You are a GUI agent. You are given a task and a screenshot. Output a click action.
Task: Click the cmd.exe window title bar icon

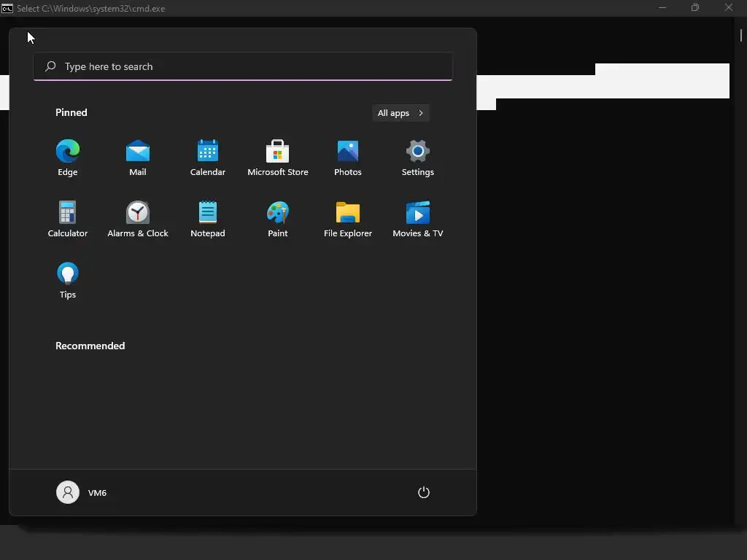click(7, 8)
